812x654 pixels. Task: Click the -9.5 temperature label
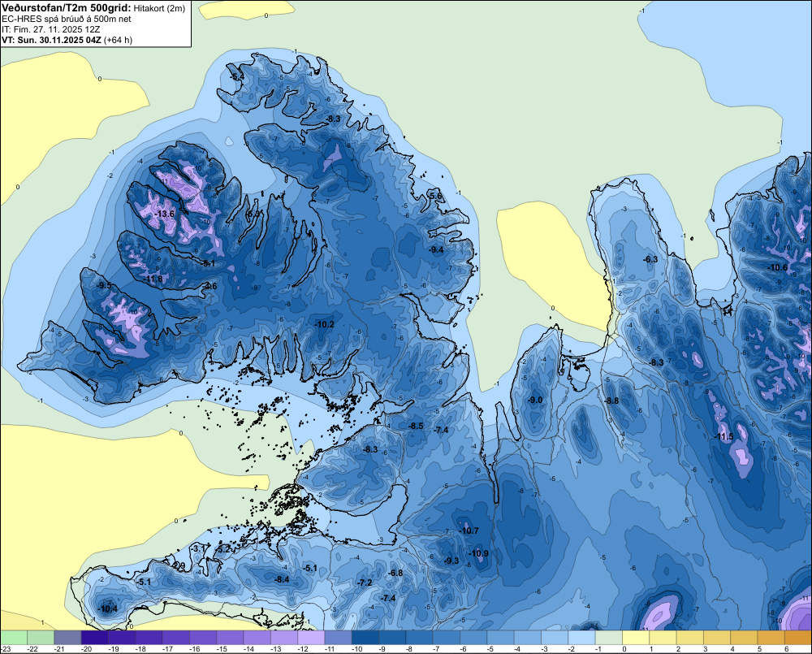(x=104, y=285)
